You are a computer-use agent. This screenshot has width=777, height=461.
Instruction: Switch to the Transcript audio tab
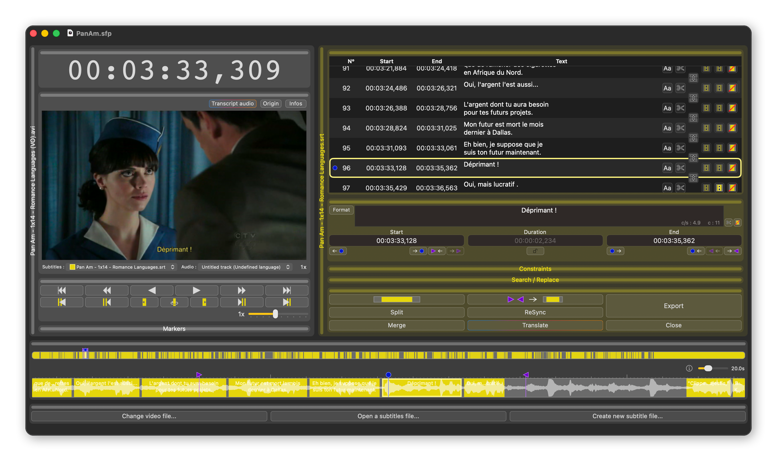(232, 104)
